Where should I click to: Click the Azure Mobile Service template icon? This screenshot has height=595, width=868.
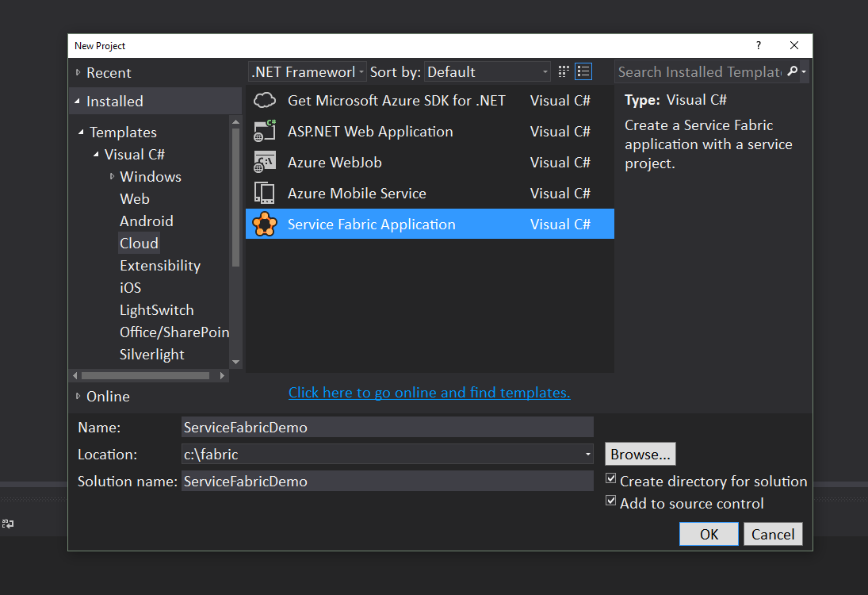(265, 194)
